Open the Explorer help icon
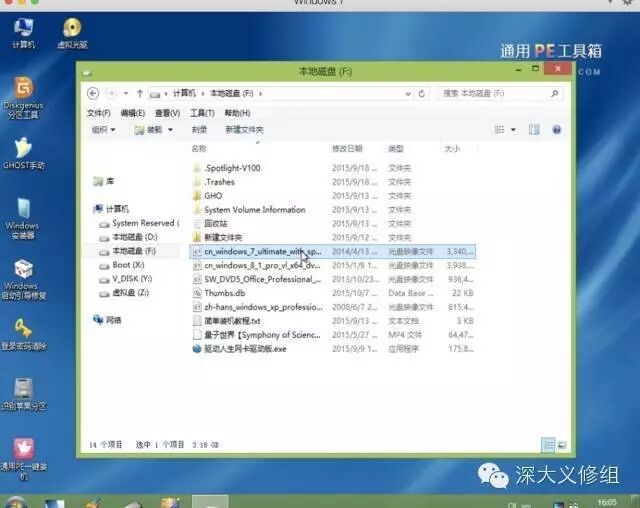This screenshot has height=508, width=640. coord(556,130)
